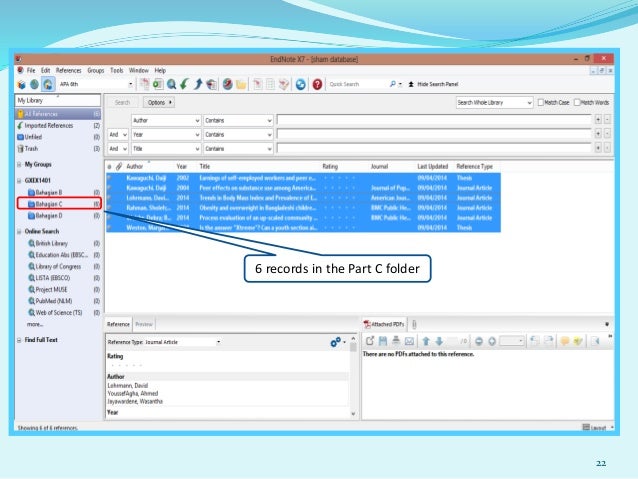The height and width of the screenshot is (479, 638).
Task: Click highlight text icon in PDF toolbar
Action: [x=578, y=341]
